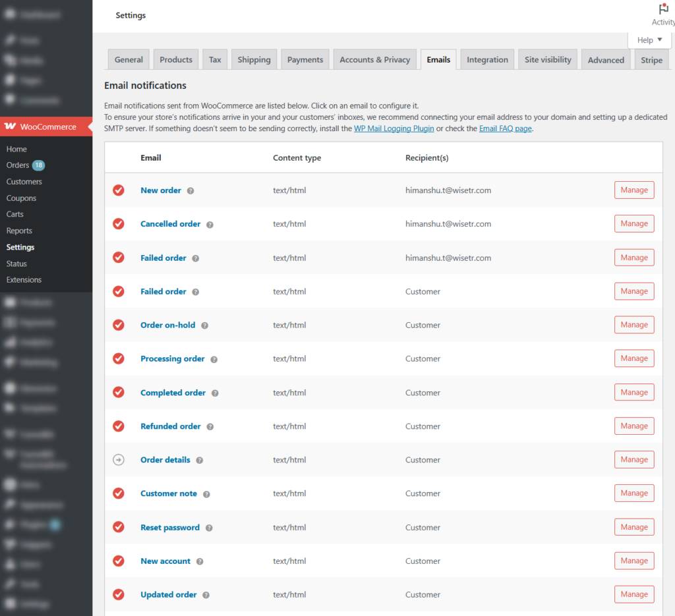Click help icon next to Order on-hold
Viewport: 675px width, 616px height.
coord(205,325)
